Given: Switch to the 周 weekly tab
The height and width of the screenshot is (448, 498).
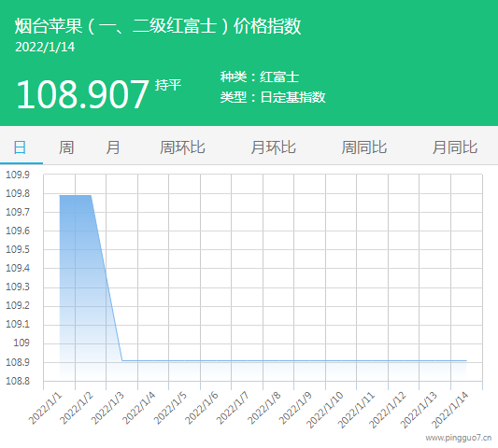Looking at the screenshot, I should pyautogui.click(x=66, y=147).
